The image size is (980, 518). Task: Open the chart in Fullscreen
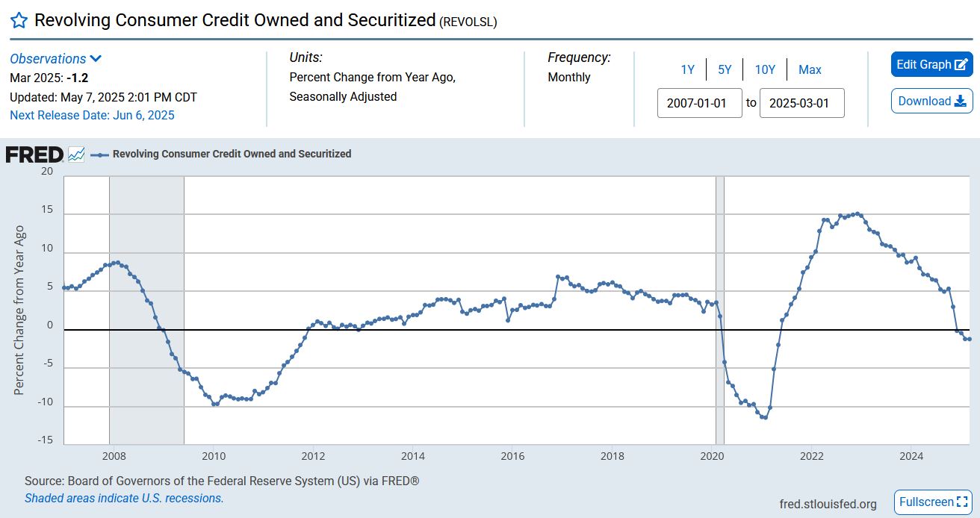(x=933, y=502)
